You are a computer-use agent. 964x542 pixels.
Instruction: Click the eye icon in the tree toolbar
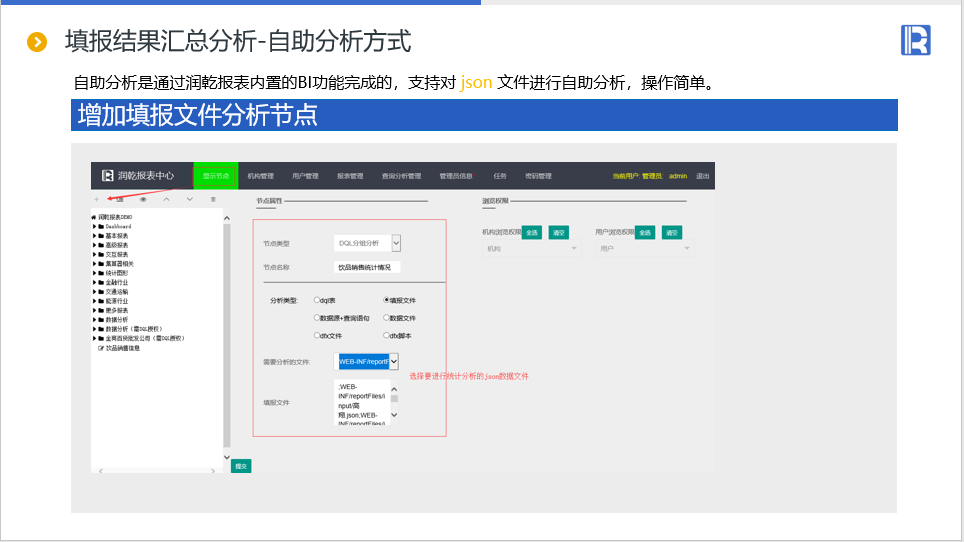[x=143, y=199]
